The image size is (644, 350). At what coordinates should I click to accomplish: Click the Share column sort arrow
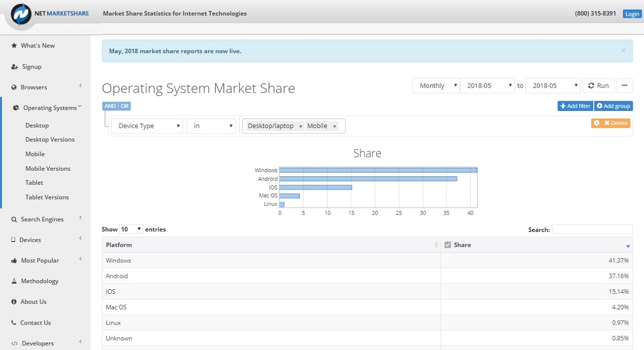pos(628,246)
